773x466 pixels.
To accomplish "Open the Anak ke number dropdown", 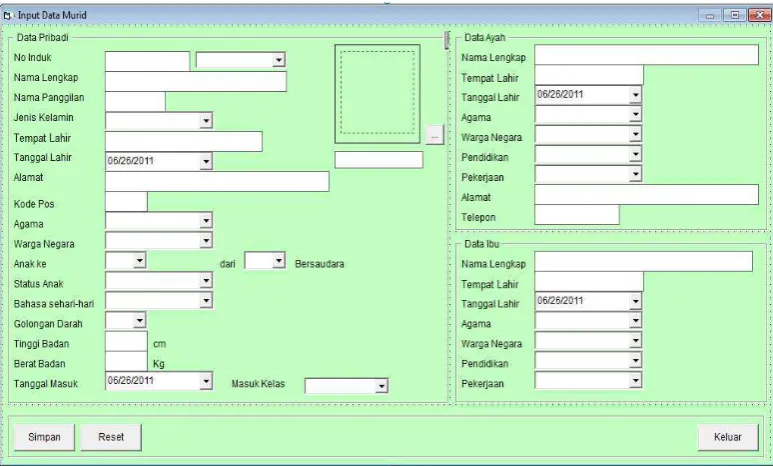I will click(x=140, y=260).
